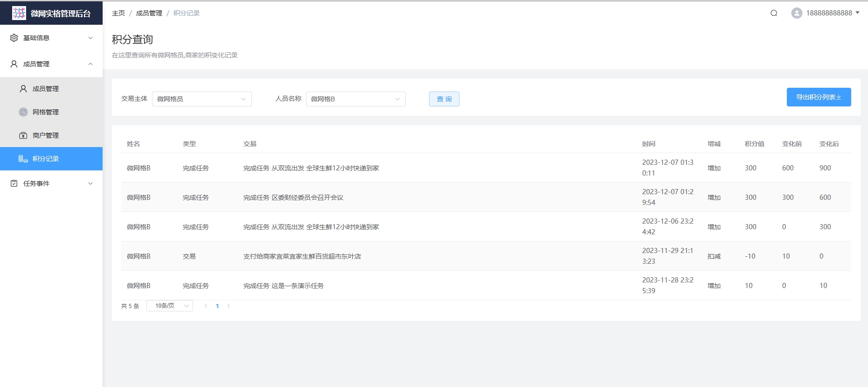Go to next page arrow in pagination

click(x=229, y=306)
